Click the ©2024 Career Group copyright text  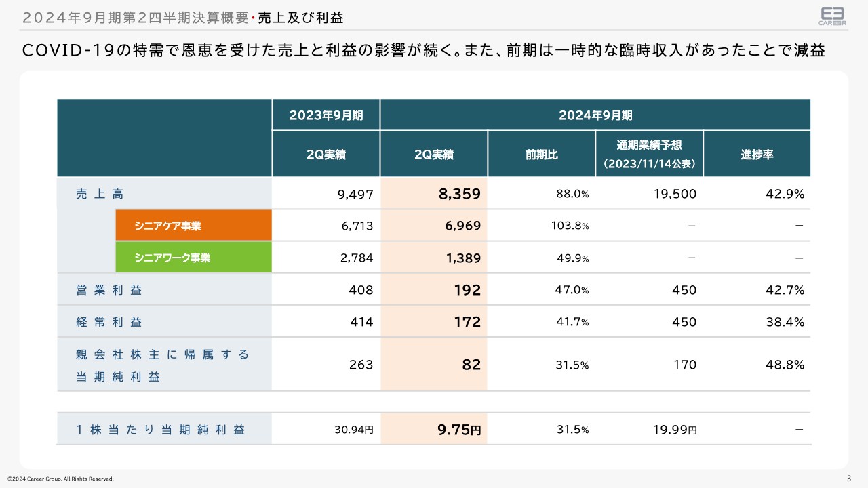coord(60,479)
